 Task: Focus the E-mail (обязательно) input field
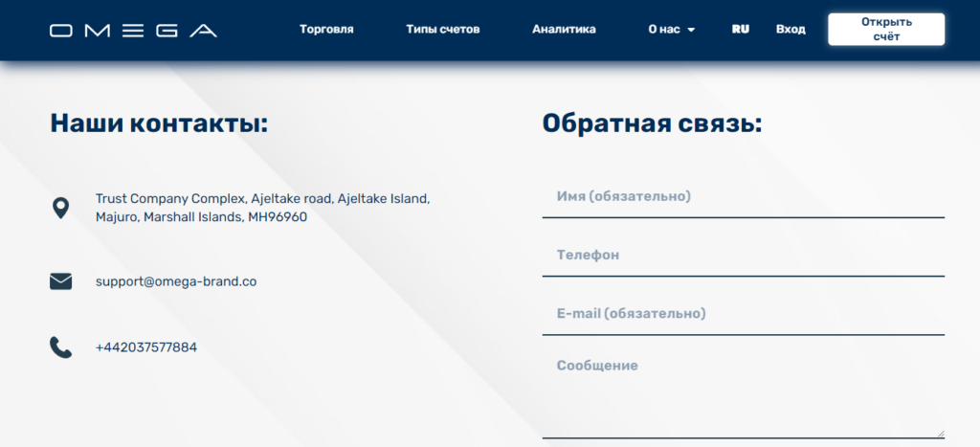click(743, 314)
